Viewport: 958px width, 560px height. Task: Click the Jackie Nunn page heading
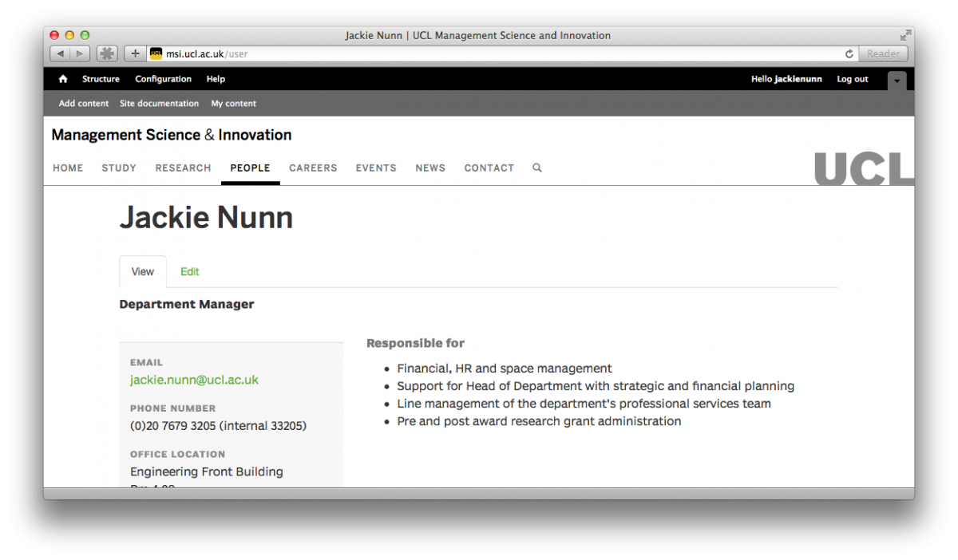[x=206, y=218]
